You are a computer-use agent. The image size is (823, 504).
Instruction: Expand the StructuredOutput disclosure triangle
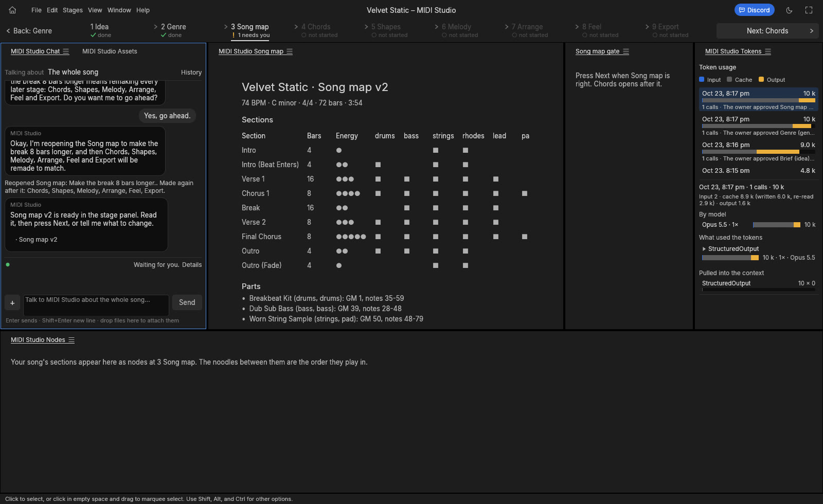704,249
